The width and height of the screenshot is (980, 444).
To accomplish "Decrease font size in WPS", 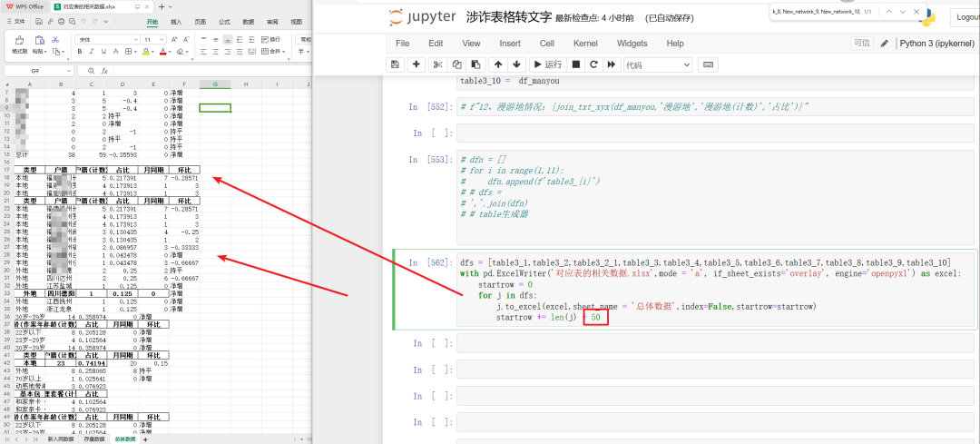I will coord(186,39).
